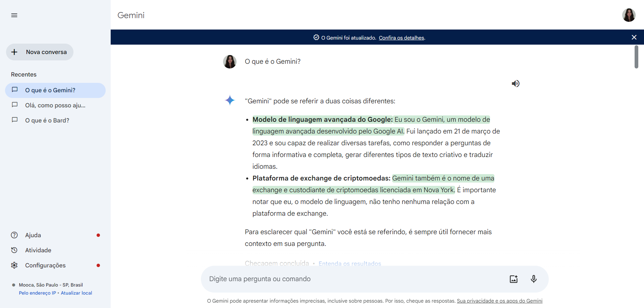The height and width of the screenshot is (308, 644).
Task: Upload an image using the image icon
Action: (x=514, y=279)
